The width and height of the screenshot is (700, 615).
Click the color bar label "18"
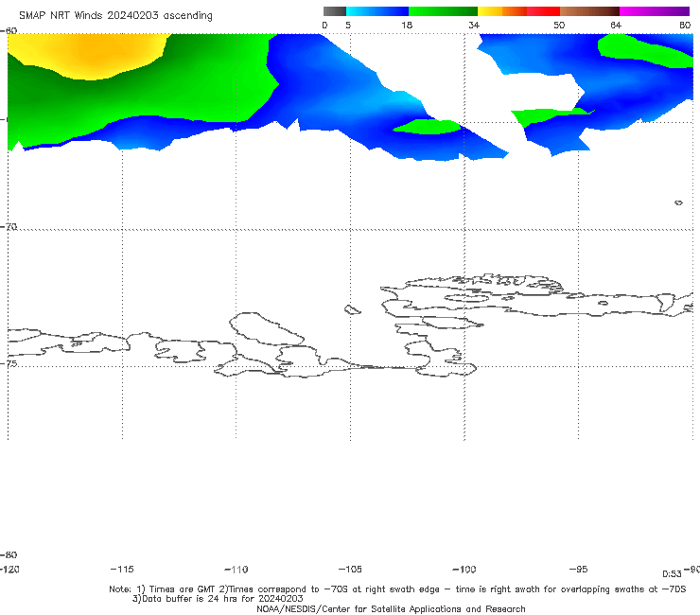(407, 25)
